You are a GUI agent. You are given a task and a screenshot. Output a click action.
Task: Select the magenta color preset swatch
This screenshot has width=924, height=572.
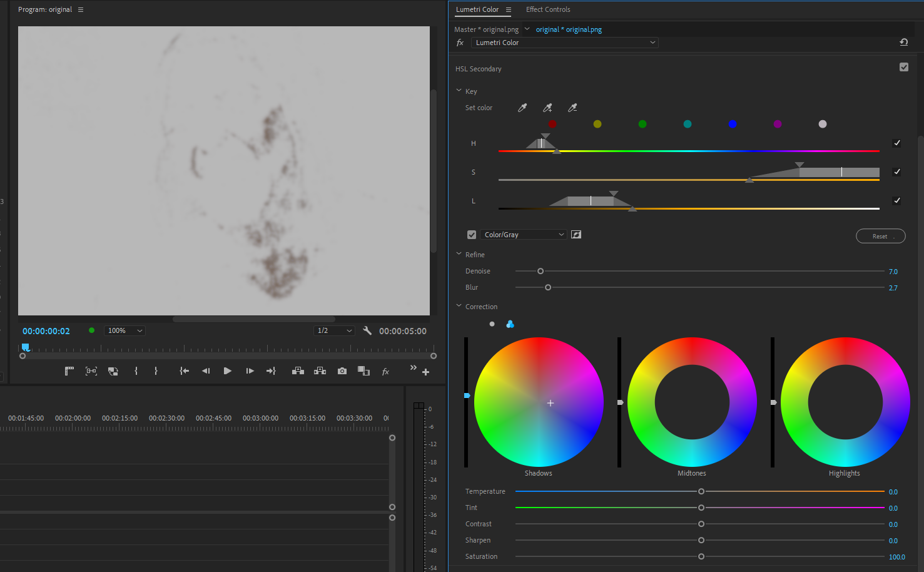pyautogui.click(x=778, y=124)
